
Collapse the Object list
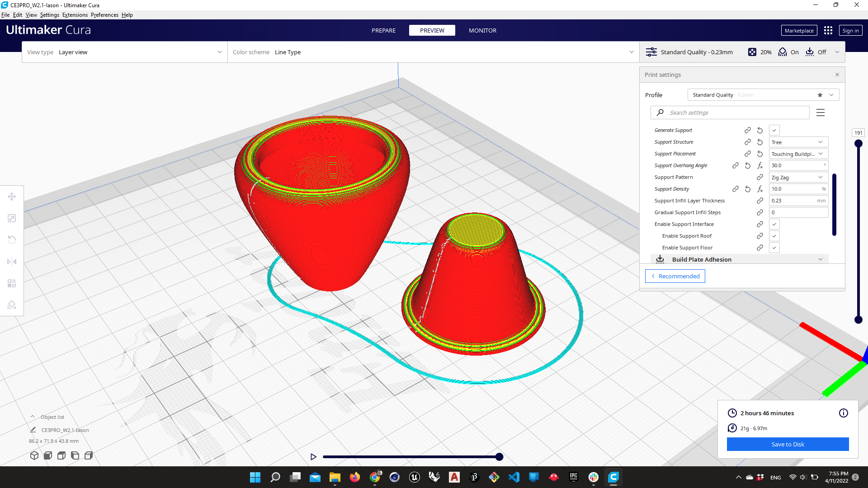pos(33,417)
